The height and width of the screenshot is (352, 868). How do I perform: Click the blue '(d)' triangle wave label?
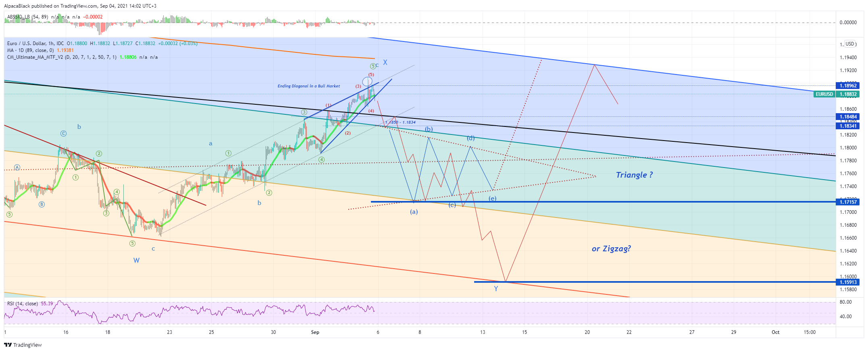click(x=470, y=138)
